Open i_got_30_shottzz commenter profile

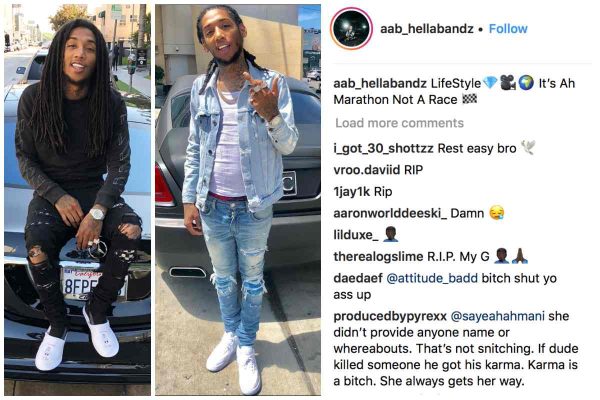(383, 149)
